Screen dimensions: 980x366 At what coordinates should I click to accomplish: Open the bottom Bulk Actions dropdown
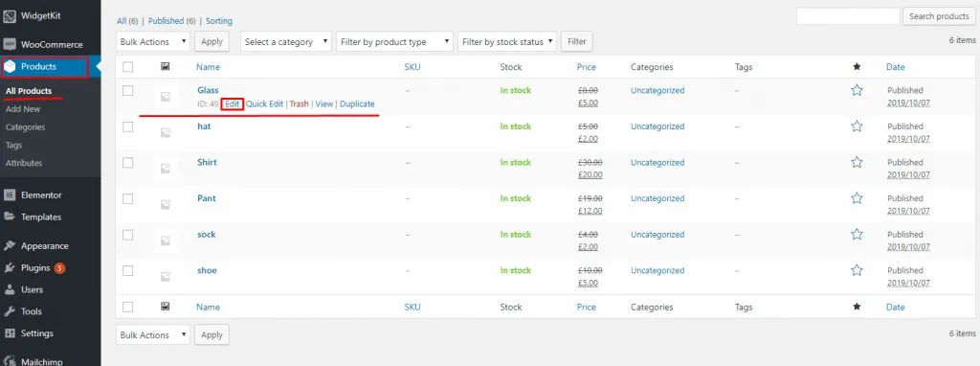(153, 334)
